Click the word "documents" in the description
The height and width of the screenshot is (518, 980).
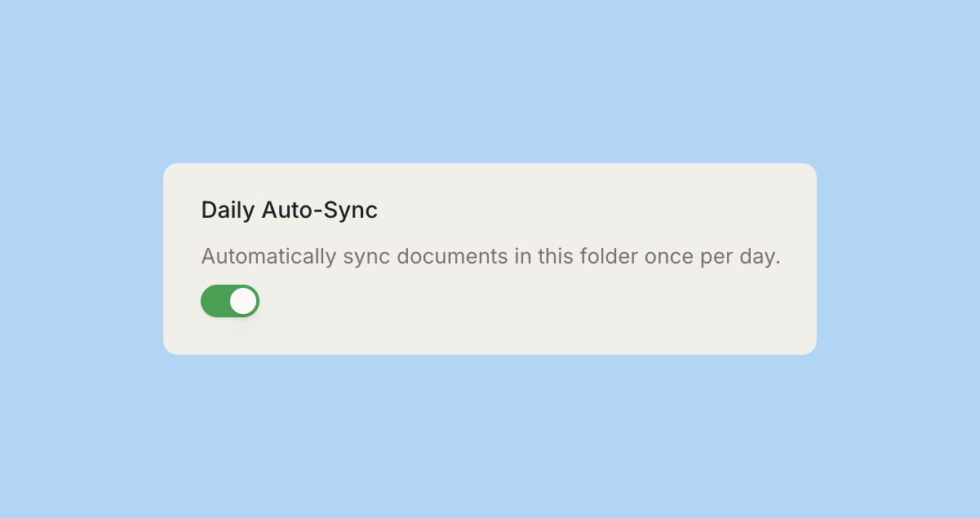[451, 256]
